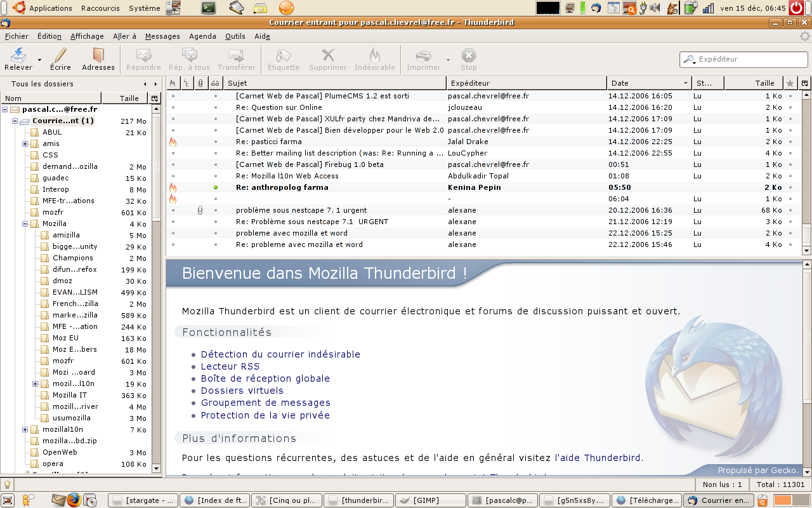Open the 'l'aide Thunderbird' link
The image size is (812, 508).
[598, 457]
